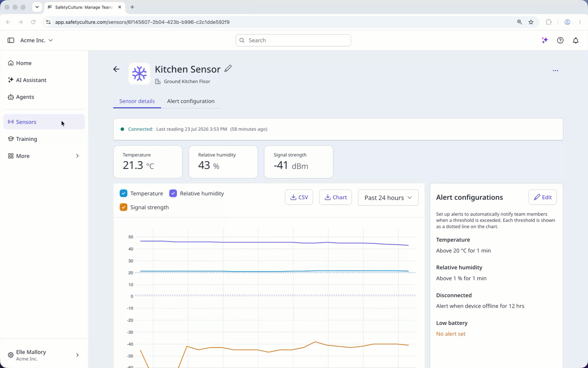The width and height of the screenshot is (588, 368).
Task: Click the pencil icon to rename Kitchen Sensor
Action: tap(228, 69)
